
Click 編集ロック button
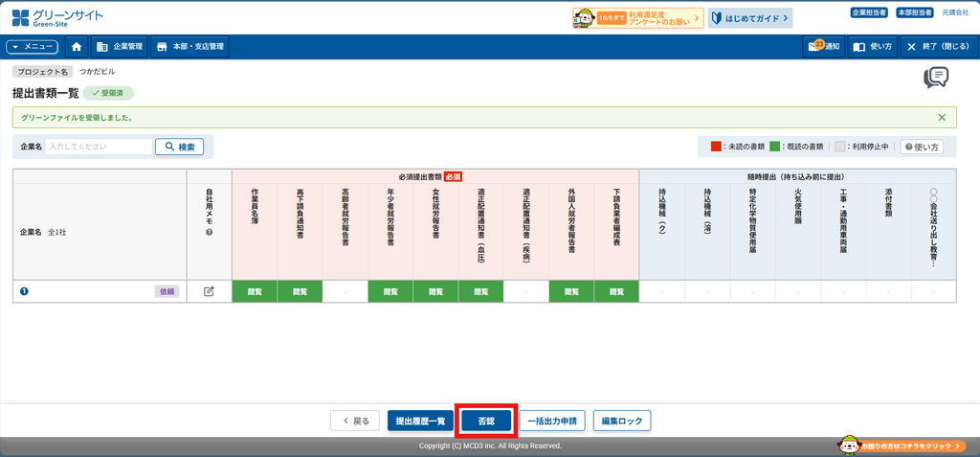pos(622,421)
